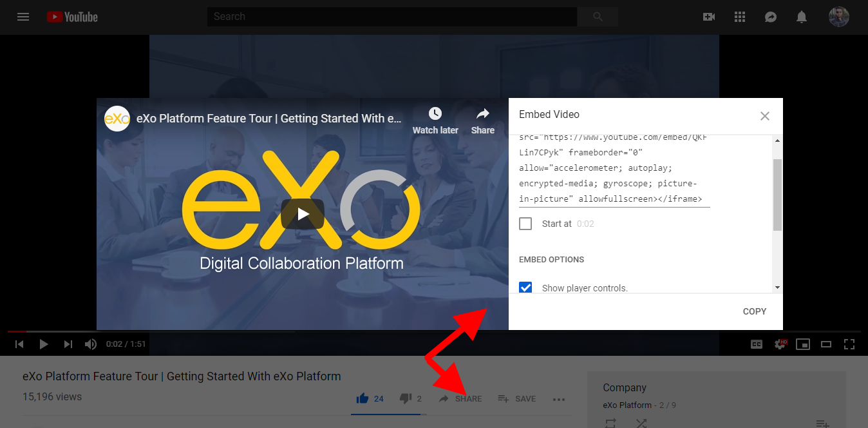Viewport: 868px width, 428px height.
Task: Toggle theater mode
Action: 826,344
